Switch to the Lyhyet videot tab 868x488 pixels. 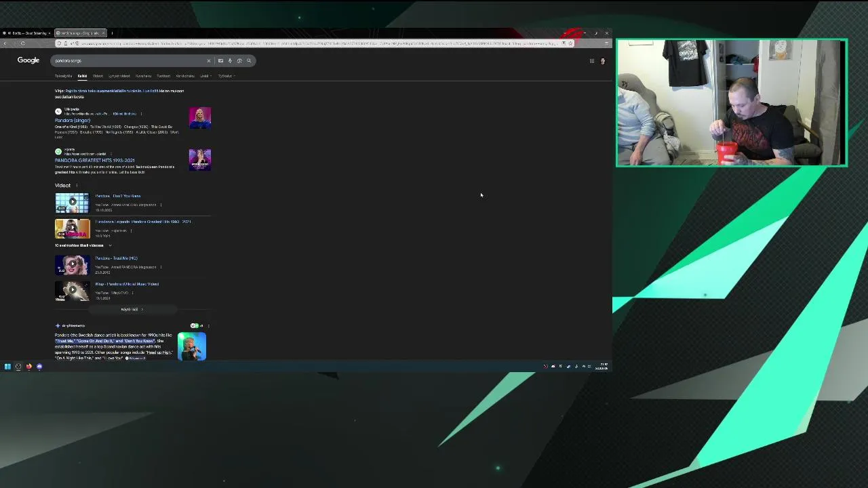(119, 76)
